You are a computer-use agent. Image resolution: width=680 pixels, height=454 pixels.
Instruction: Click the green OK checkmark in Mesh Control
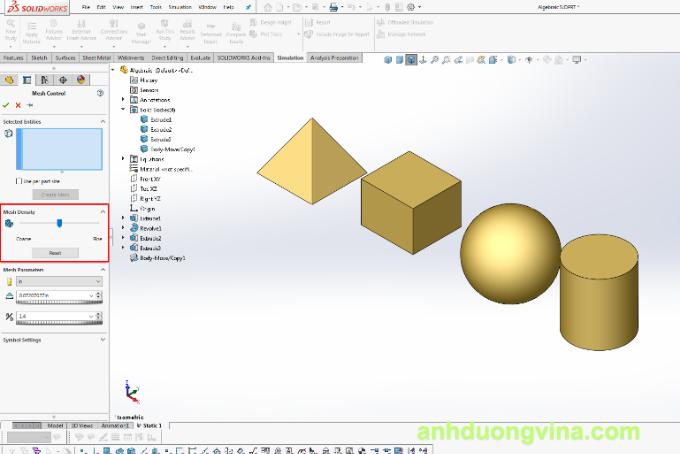point(7,104)
